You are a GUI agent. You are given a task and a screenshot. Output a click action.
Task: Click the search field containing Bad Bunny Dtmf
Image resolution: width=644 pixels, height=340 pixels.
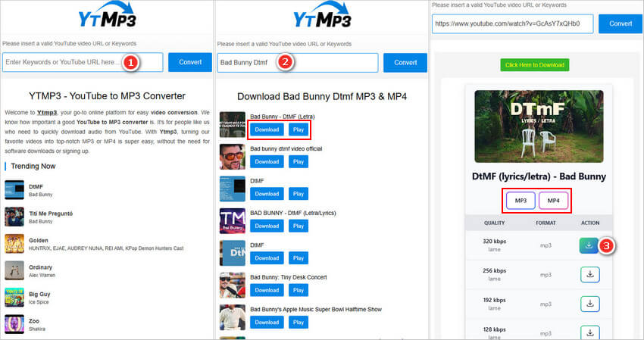(297, 63)
